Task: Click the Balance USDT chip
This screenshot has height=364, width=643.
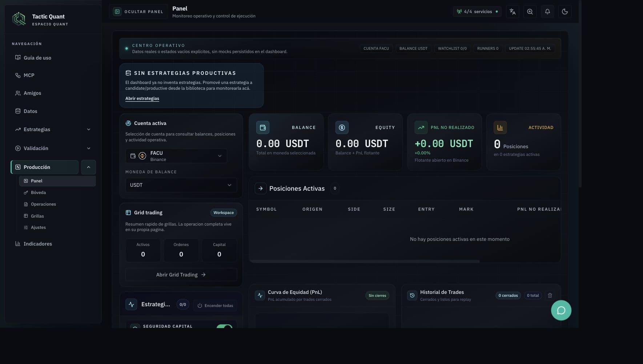Action: tap(413, 48)
